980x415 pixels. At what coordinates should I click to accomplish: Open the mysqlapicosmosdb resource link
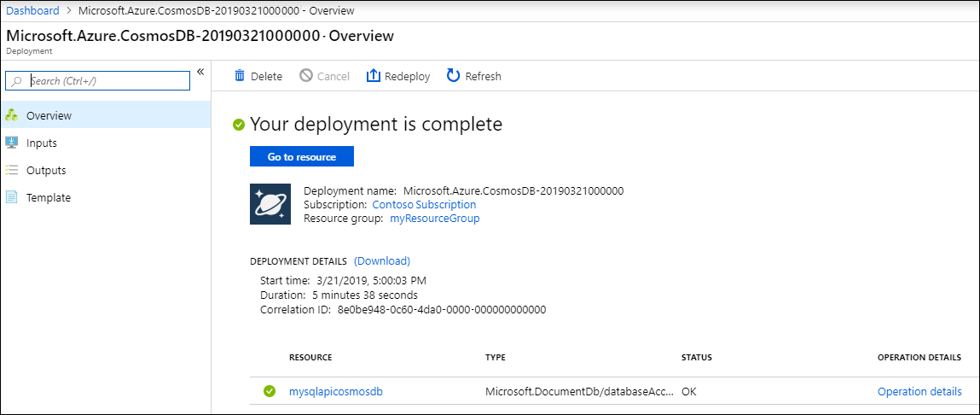pos(336,392)
